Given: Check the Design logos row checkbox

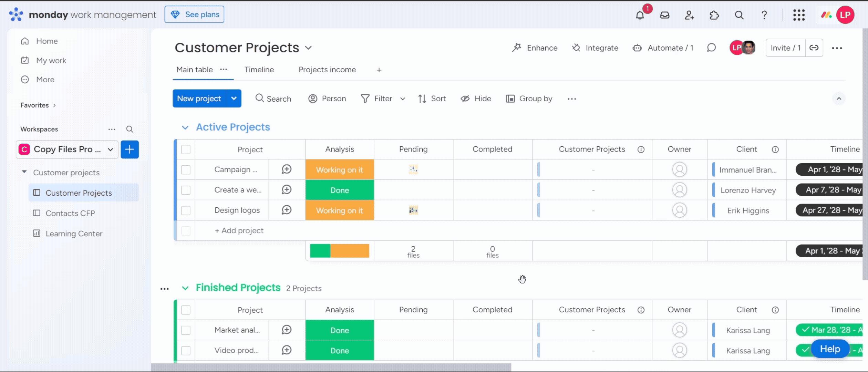Looking at the screenshot, I should point(186,210).
